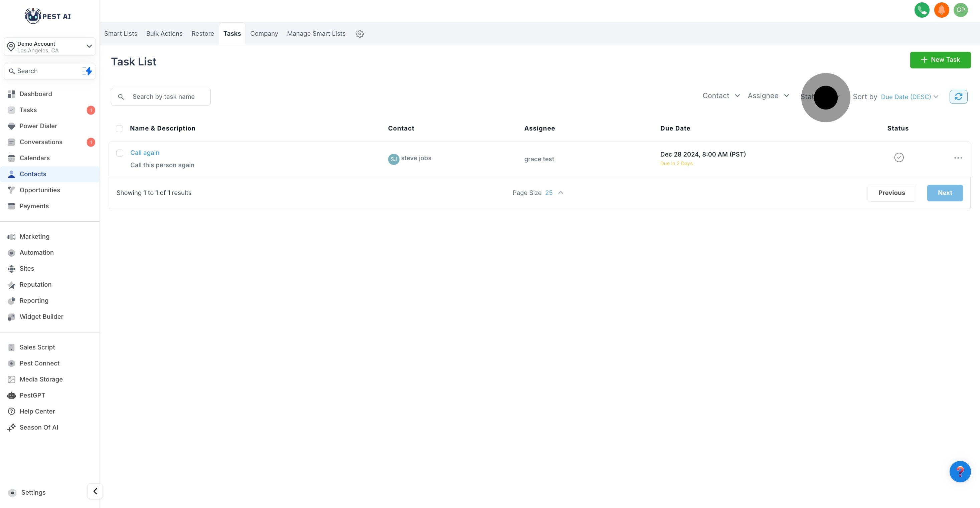
Task: Collapse the sidebar with the arrow icon
Action: (95, 491)
